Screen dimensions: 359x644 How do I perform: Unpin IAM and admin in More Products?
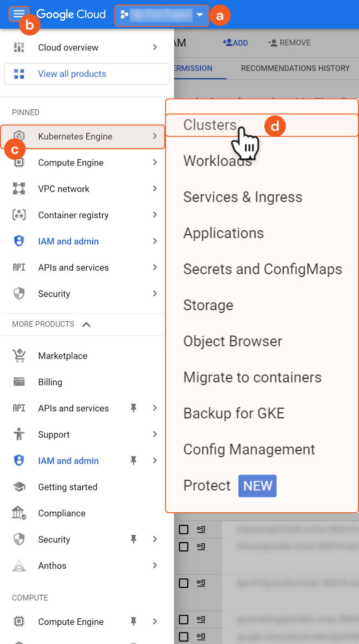[134, 460]
